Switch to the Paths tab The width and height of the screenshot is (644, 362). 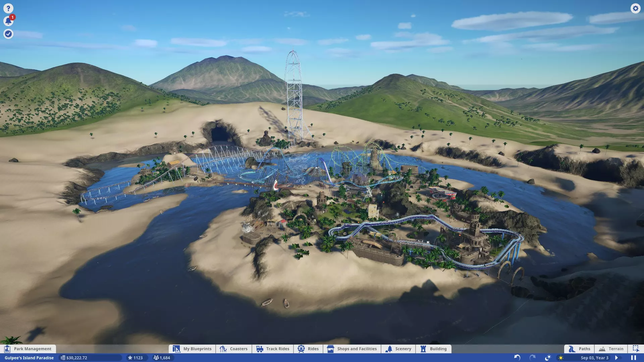(579, 349)
